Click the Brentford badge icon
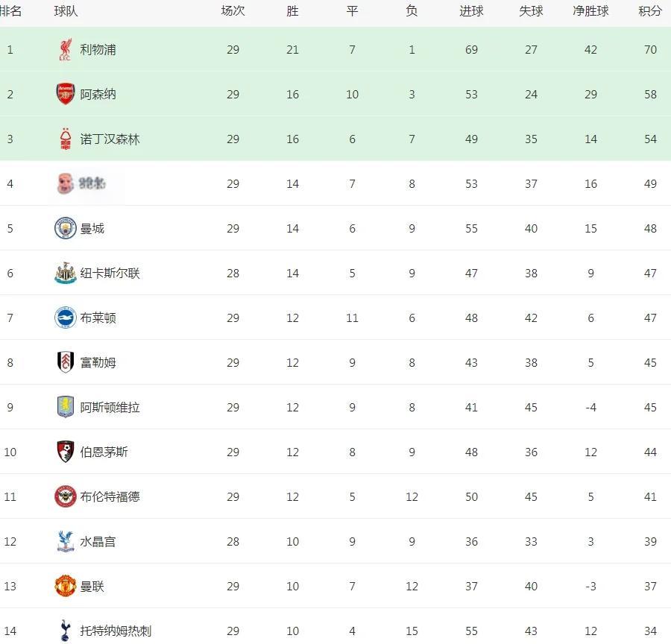The image size is (671, 644). point(66,497)
